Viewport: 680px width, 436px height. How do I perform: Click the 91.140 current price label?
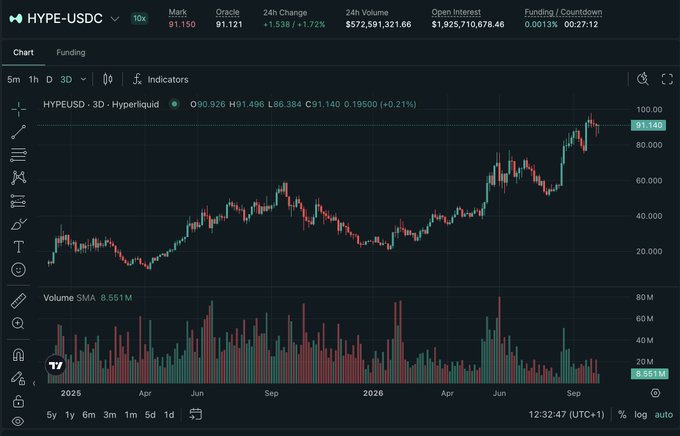tap(648, 125)
